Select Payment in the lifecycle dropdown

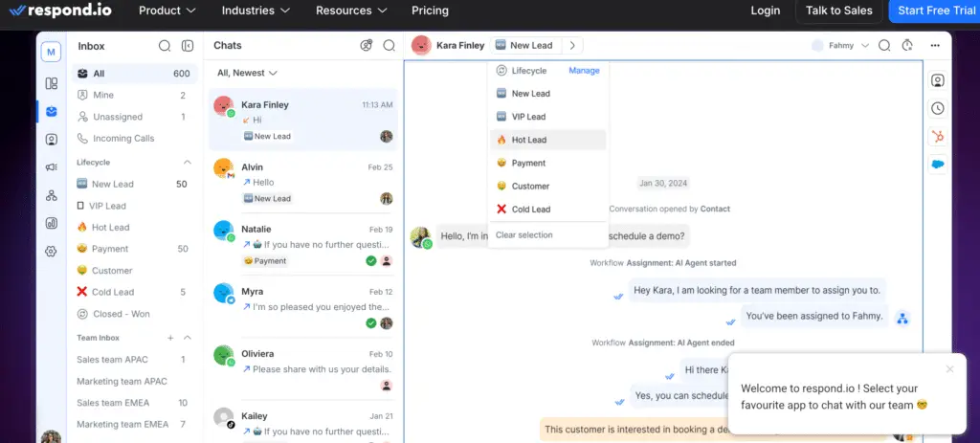547,163
